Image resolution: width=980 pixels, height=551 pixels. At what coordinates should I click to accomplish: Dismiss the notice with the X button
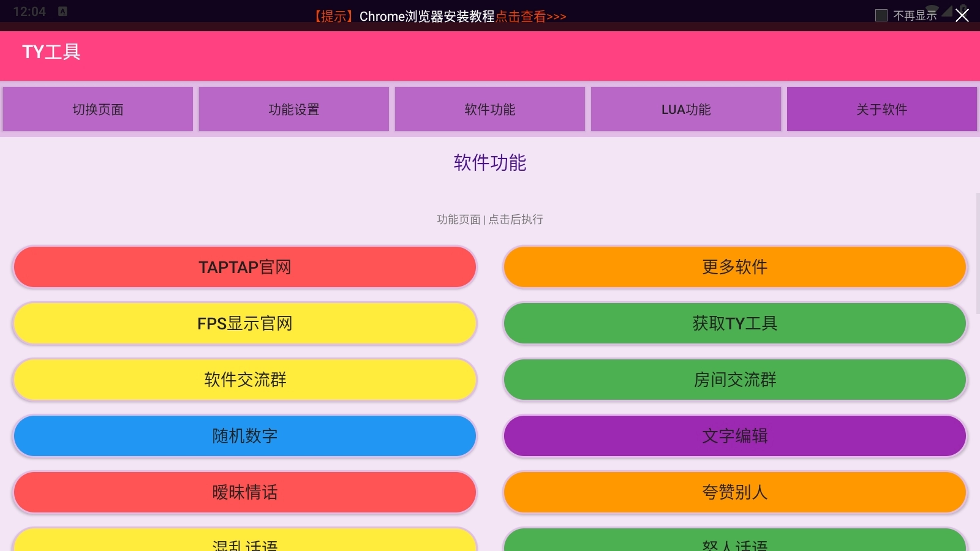pos(962,17)
